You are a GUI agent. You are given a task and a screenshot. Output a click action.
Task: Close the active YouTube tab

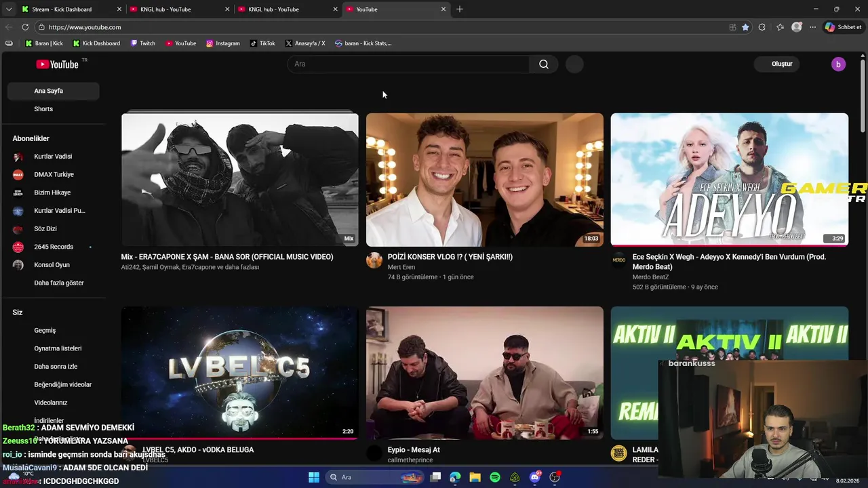click(443, 9)
